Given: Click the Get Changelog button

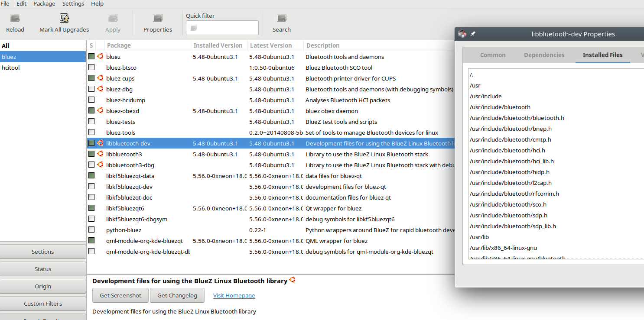Looking at the screenshot, I should (177, 295).
